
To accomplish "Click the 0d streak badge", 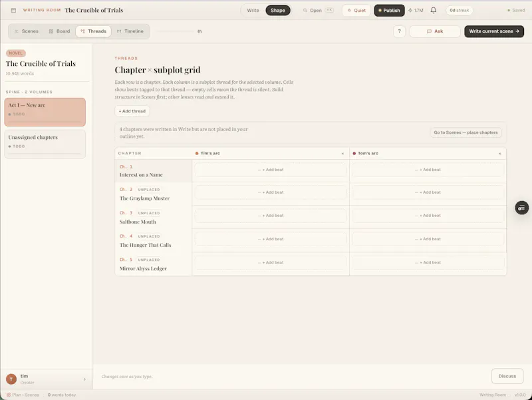I will click(x=459, y=11).
